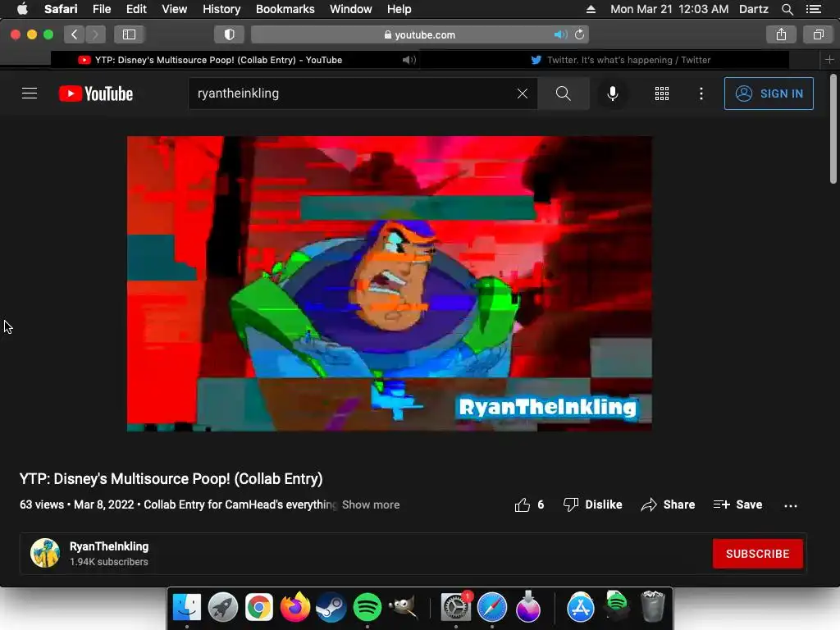
Task: Go back with Safari back arrow
Action: point(75,34)
